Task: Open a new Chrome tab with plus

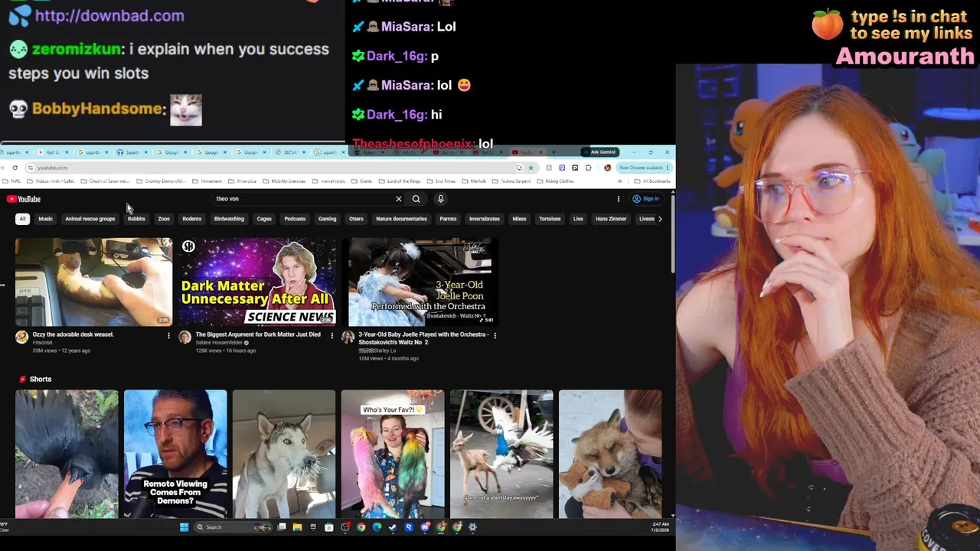Action: click(554, 152)
